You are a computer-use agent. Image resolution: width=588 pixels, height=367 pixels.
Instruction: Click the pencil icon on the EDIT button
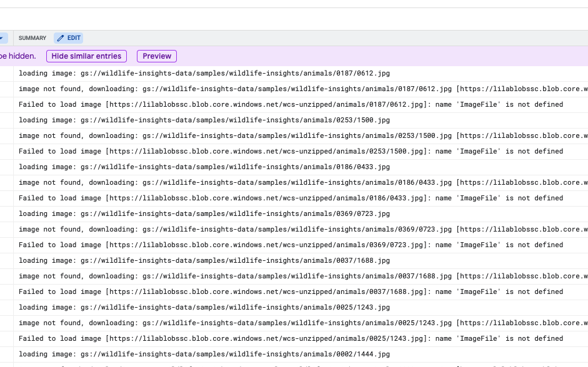pos(60,38)
